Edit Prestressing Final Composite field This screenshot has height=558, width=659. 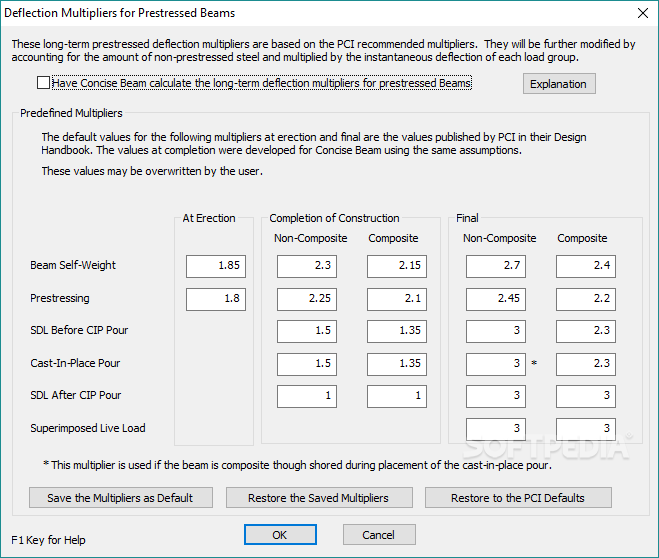pos(586,299)
